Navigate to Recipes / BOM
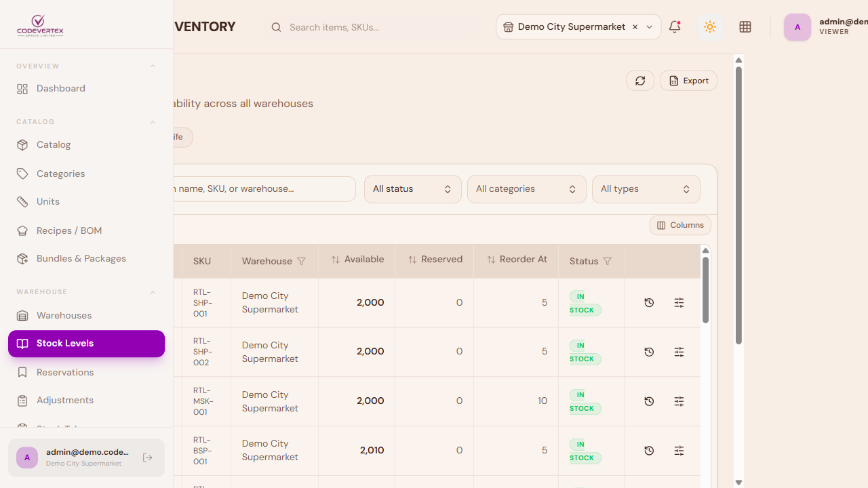 pyautogui.click(x=86, y=231)
